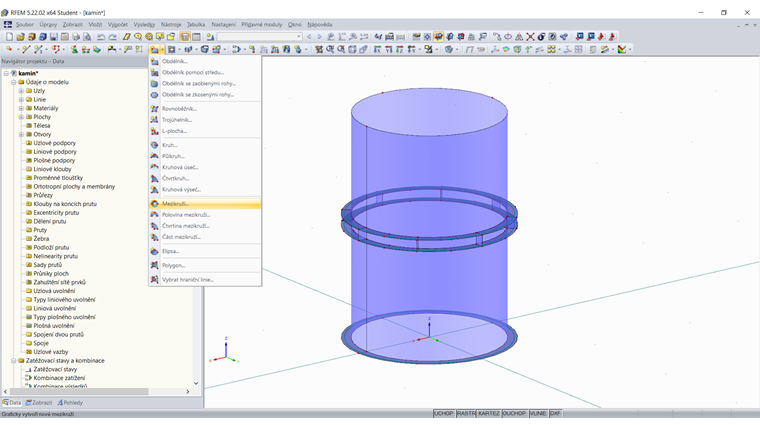Click the zoom window magnifier icon
The width and height of the screenshot is (760, 425).
pyautogui.click(x=330, y=49)
